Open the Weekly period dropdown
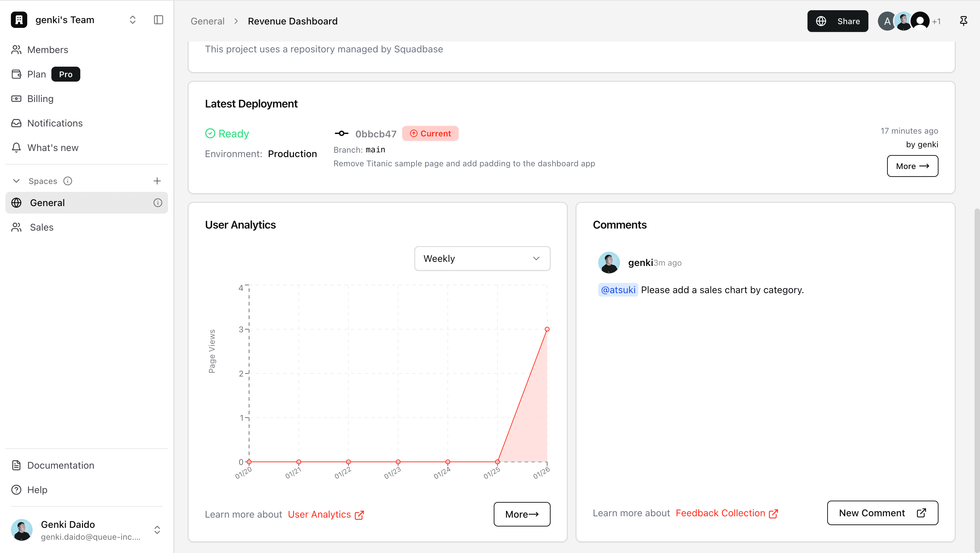The height and width of the screenshot is (553, 980). [482, 258]
